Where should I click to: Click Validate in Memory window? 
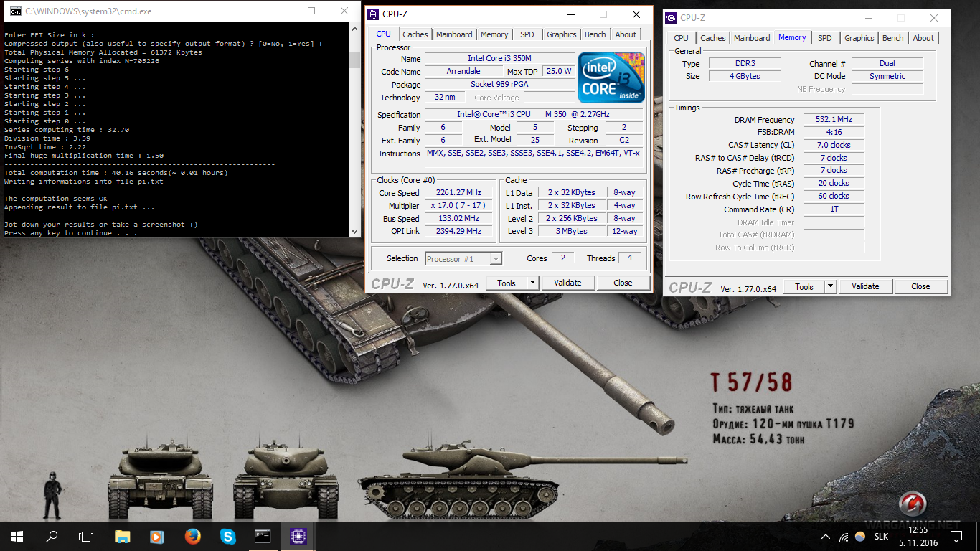[x=865, y=286]
